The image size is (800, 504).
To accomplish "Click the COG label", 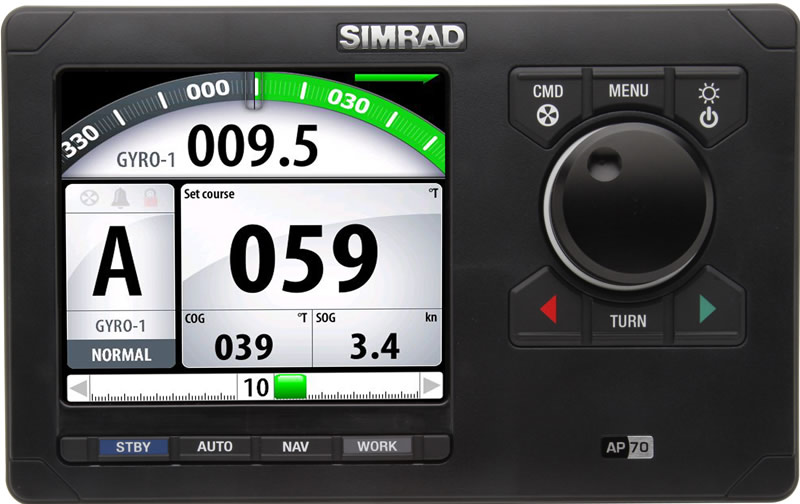I will [x=194, y=319].
